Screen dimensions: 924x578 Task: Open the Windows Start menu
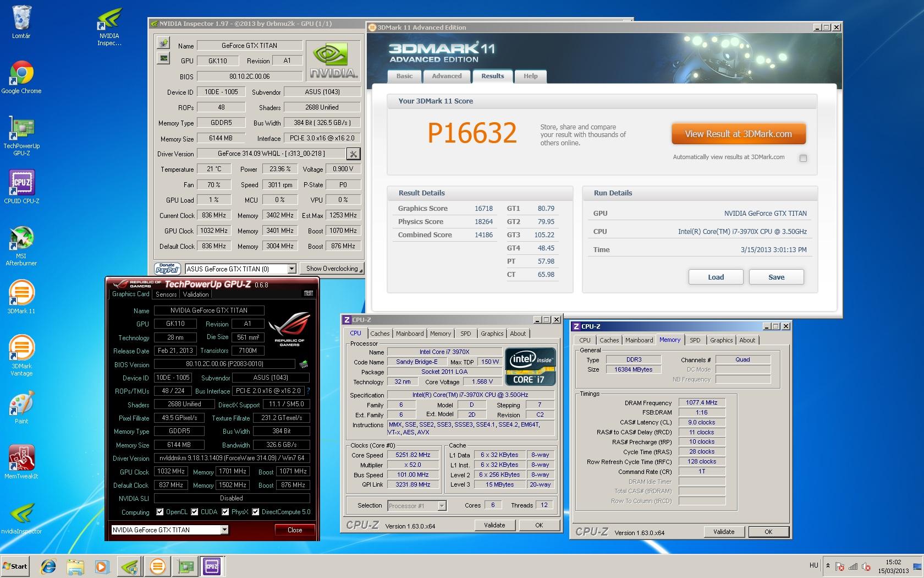coord(15,566)
